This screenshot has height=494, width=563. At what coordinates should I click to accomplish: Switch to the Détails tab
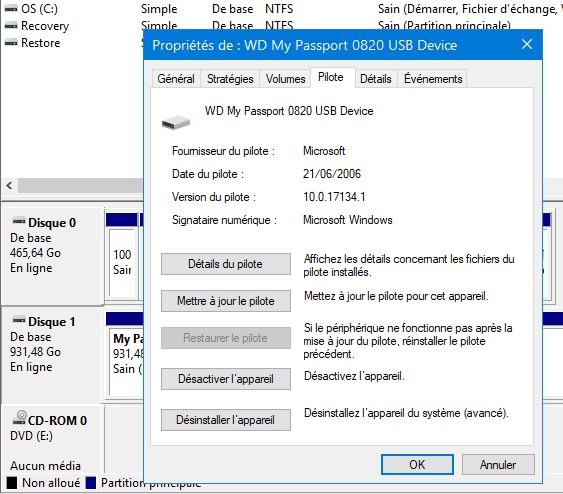(376, 79)
